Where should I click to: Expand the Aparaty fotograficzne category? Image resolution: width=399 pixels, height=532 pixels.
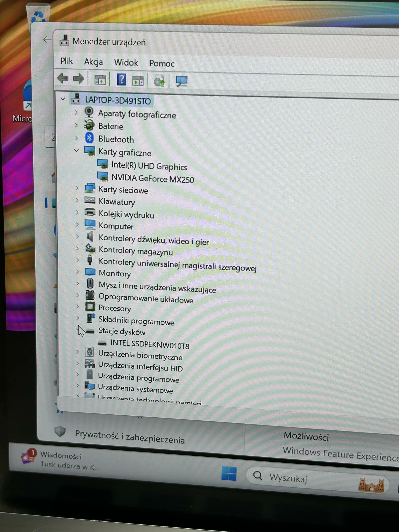click(x=76, y=112)
